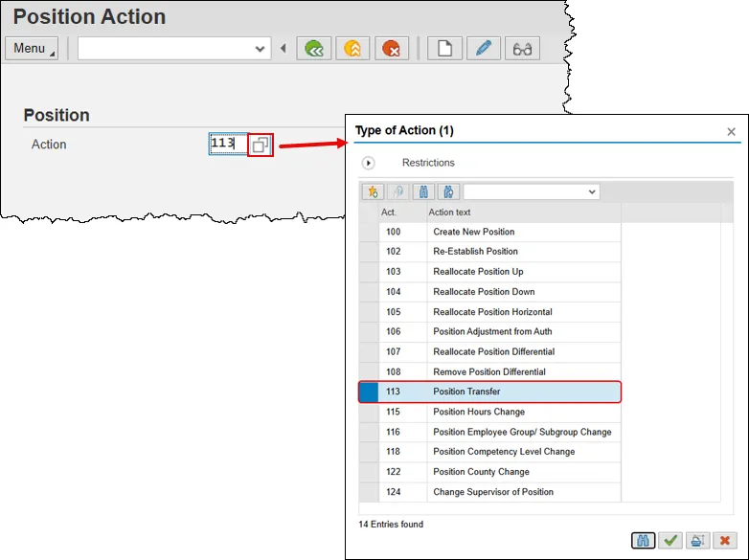Click the yellow Exit icon

coord(352,48)
